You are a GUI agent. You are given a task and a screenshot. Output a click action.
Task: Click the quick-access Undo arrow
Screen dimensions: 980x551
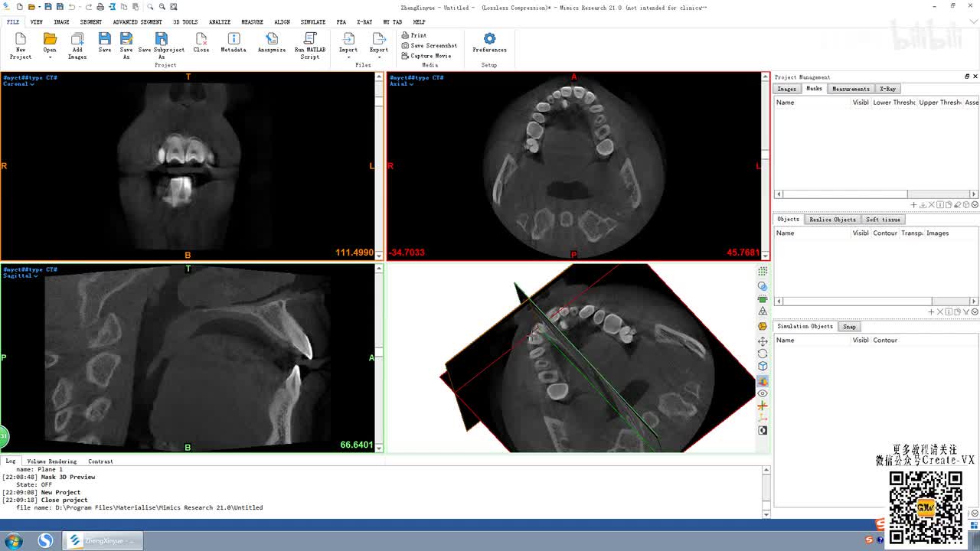(71, 7)
